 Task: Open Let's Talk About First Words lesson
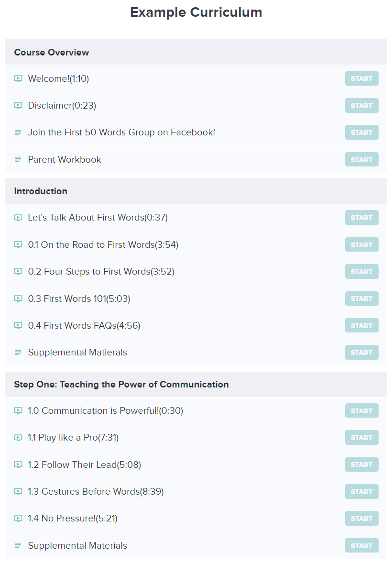98,218
